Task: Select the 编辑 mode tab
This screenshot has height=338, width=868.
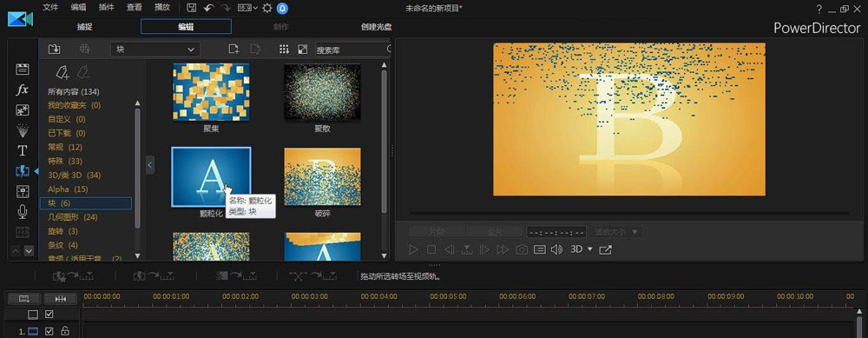Action: (x=186, y=27)
